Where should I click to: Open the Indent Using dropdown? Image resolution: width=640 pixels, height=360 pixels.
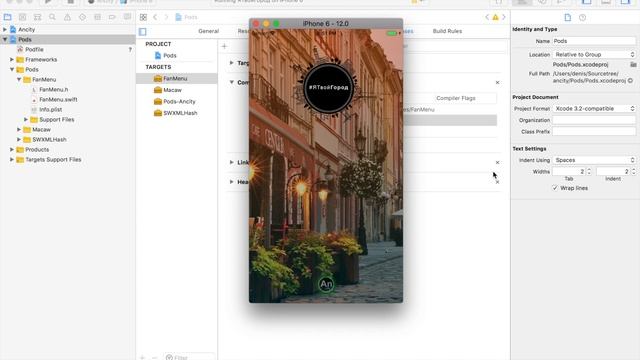[594, 160]
